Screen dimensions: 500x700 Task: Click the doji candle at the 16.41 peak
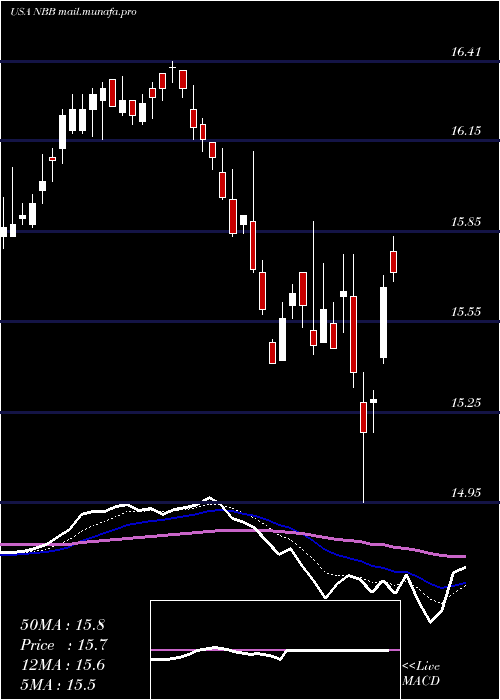coord(173,71)
